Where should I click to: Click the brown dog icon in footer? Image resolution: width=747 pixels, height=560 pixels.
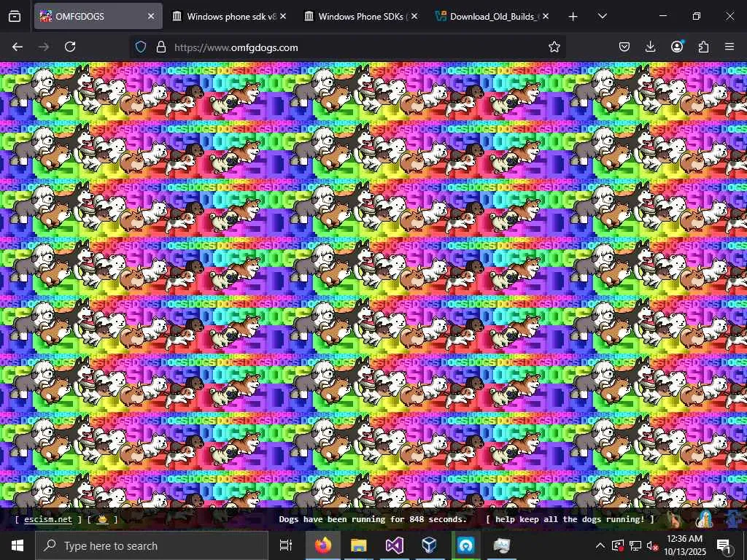point(676,519)
